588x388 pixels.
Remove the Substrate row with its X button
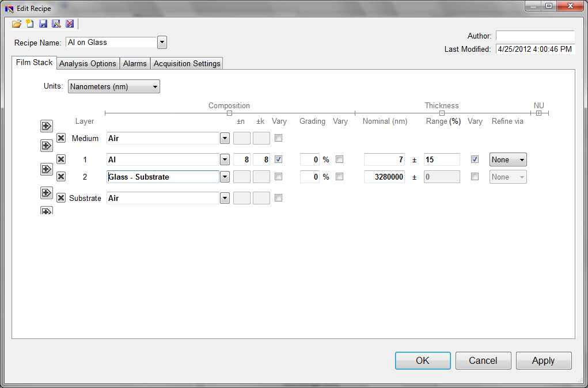coord(61,197)
